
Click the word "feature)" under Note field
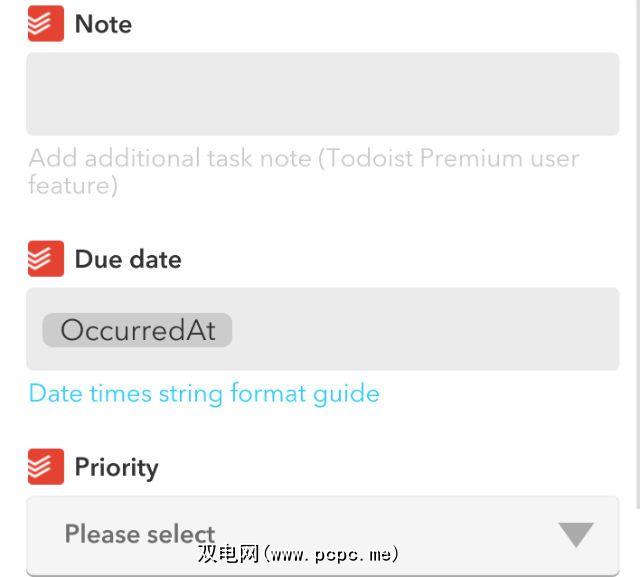73,185
